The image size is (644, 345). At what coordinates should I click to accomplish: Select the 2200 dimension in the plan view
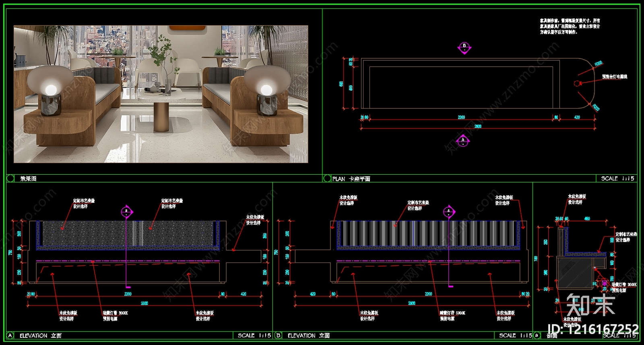461,117
